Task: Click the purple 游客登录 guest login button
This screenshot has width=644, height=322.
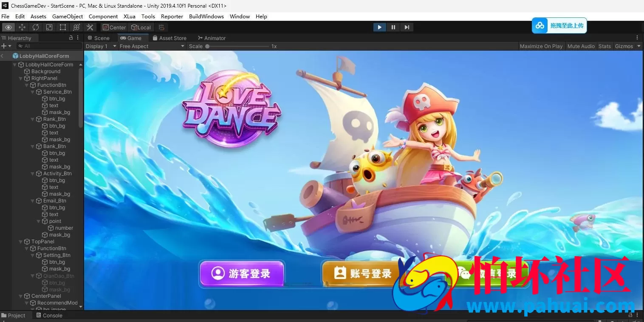Action: pos(241,274)
